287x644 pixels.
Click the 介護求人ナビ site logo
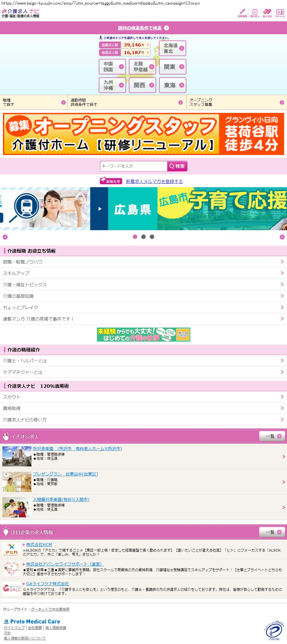click(20, 13)
